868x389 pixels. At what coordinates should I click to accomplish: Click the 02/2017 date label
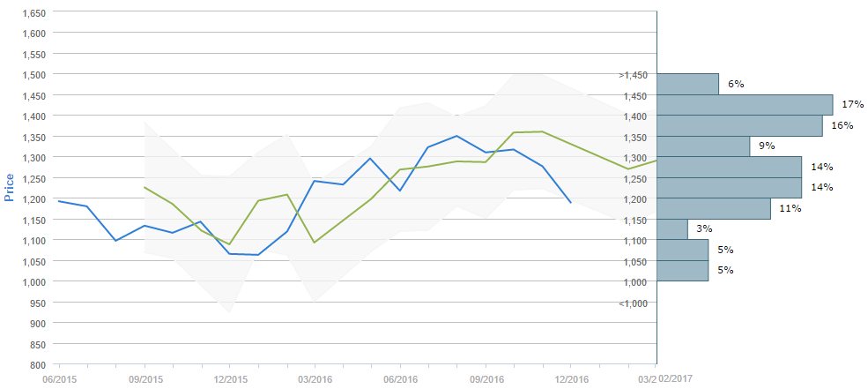tap(677, 378)
